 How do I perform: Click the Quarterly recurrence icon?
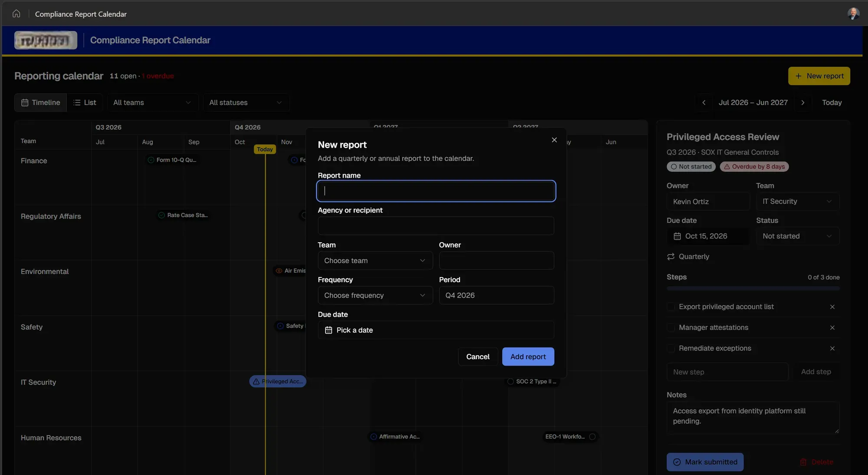[x=671, y=257]
